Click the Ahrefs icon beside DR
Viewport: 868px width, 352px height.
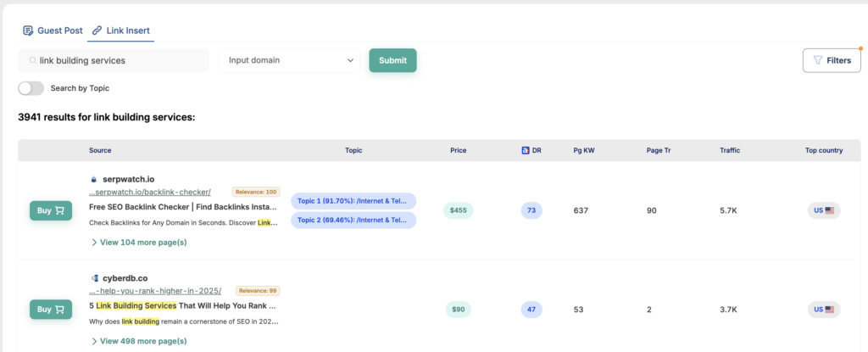[526, 150]
